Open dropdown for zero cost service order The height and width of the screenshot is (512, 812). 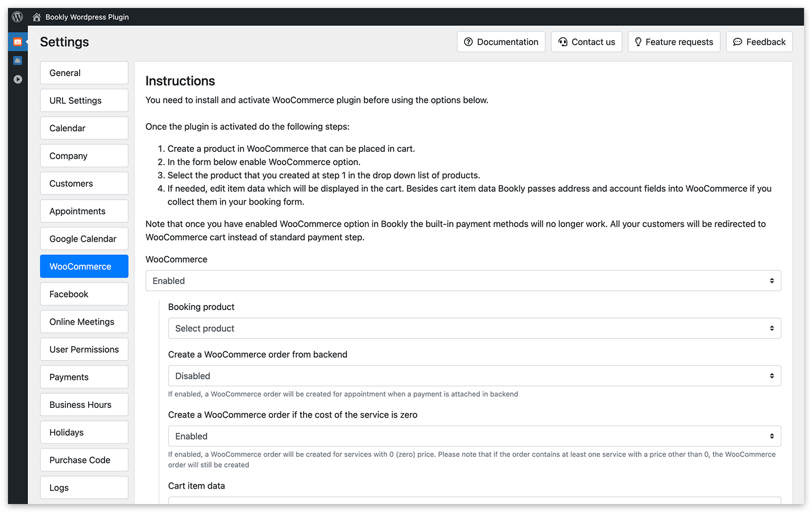(474, 436)
